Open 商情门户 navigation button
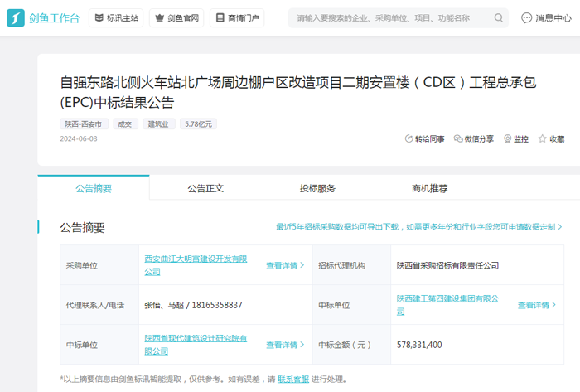Screen dimensions: 580x392 pyautogui.click(x=237, y=17)
